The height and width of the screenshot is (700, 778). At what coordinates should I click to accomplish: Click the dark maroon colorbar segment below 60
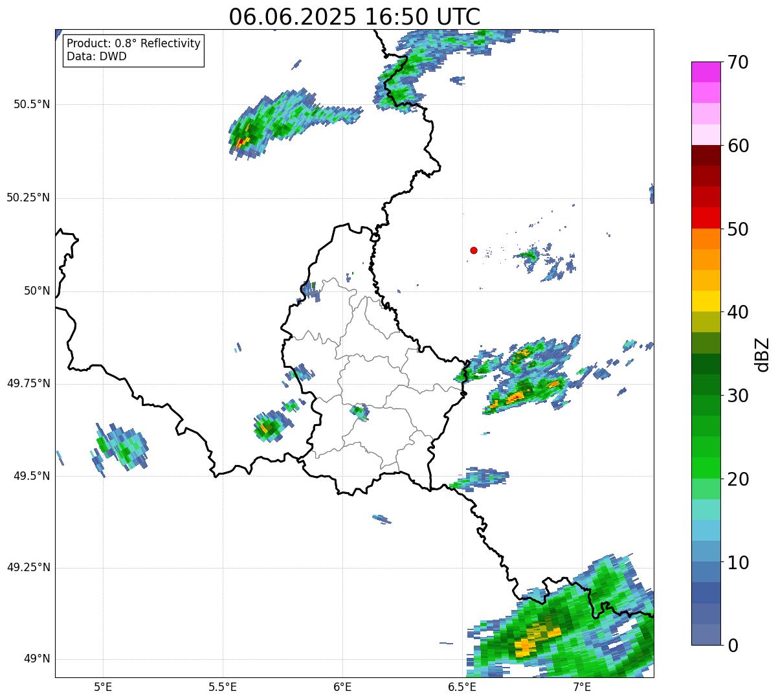tap(706, 155)
